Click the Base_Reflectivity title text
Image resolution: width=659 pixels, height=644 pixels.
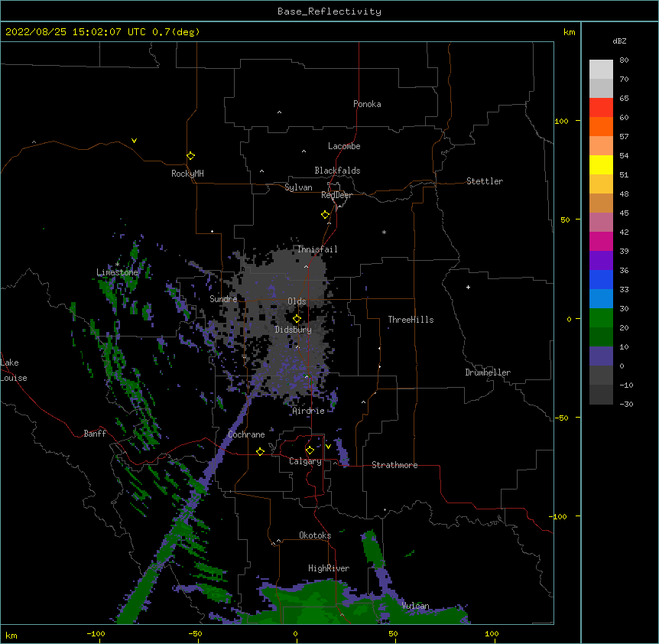pyautogui.click(x=329, y=11)
